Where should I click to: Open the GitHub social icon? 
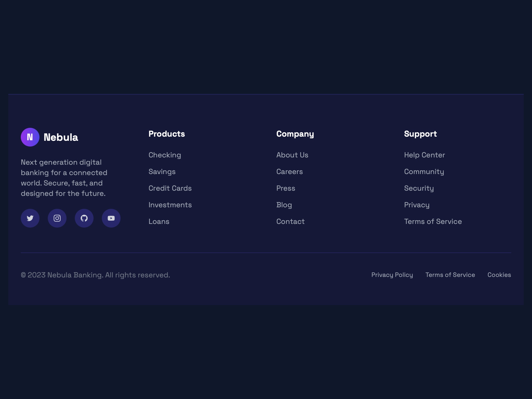point(84,218)
